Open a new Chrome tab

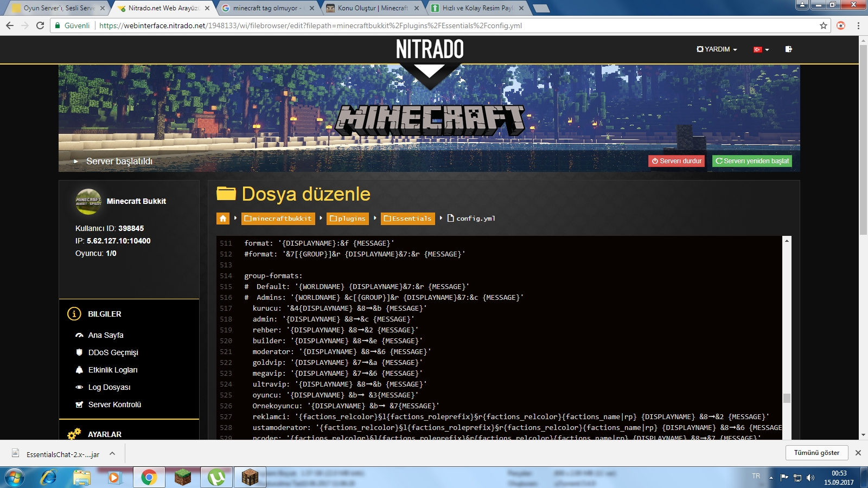541,8
